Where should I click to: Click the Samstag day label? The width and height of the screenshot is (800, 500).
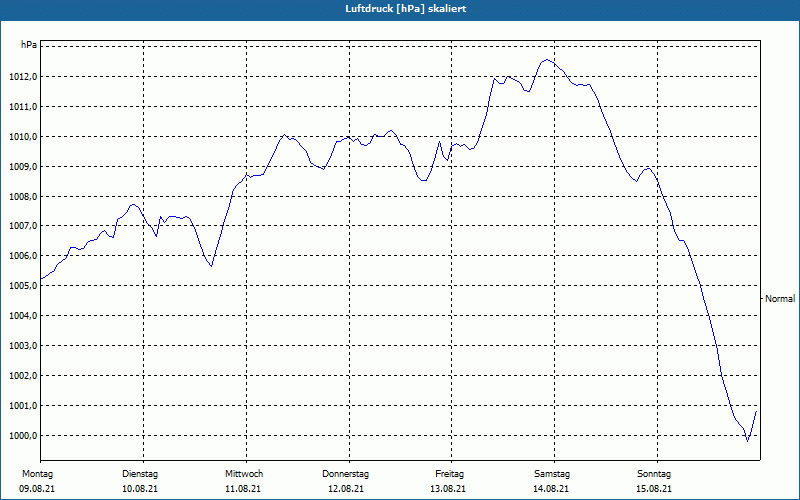(x=552, y=474)
